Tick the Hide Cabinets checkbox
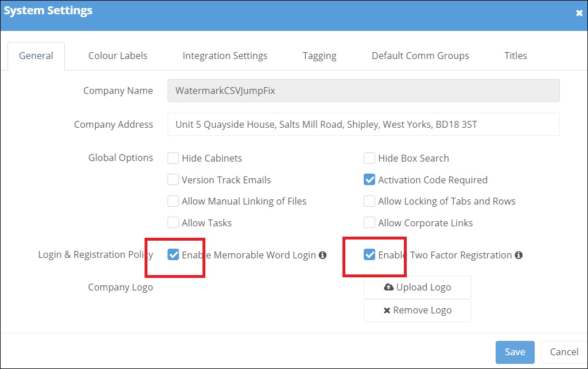588x369 pixels. [173, 158]
